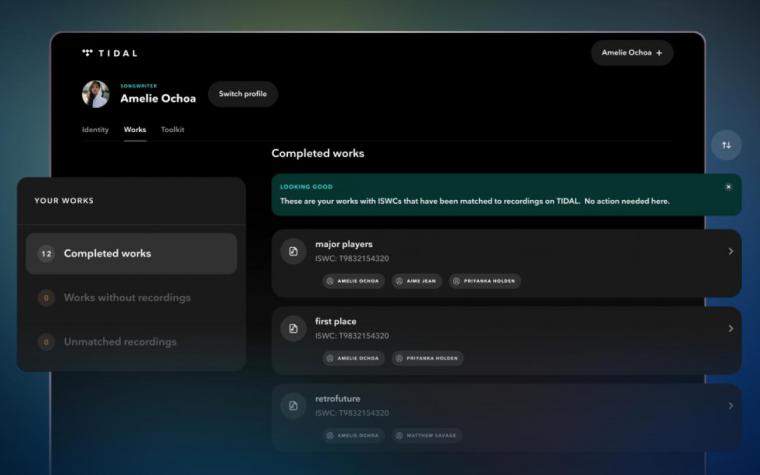Viewport: 760px width, 475px height.
Task: Switch to the Works tab
Action: pos(135,129)
